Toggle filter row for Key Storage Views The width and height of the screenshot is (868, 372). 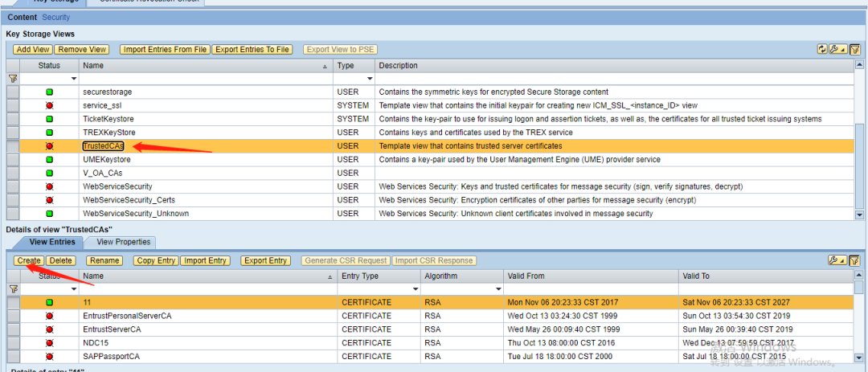coord(855,49)
